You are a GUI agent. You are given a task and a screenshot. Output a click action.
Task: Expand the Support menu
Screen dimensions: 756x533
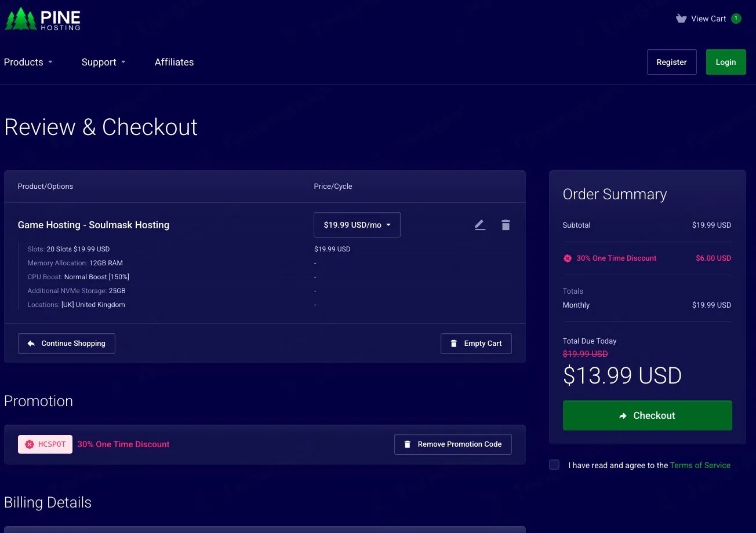click(104, 62)
